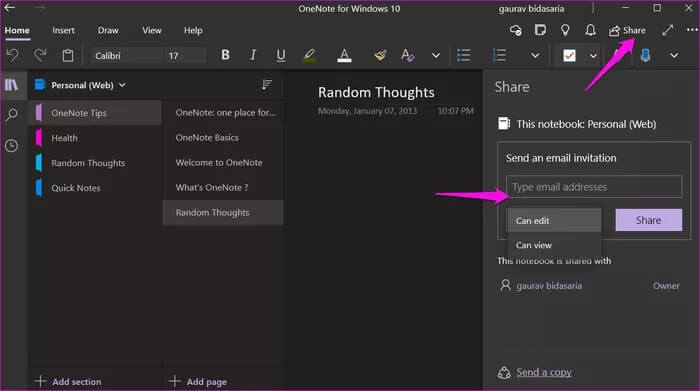Click gaurav bidasaria in shared list
The height and width of the screenshot is (391, 700).
click(x=549, y=286)
